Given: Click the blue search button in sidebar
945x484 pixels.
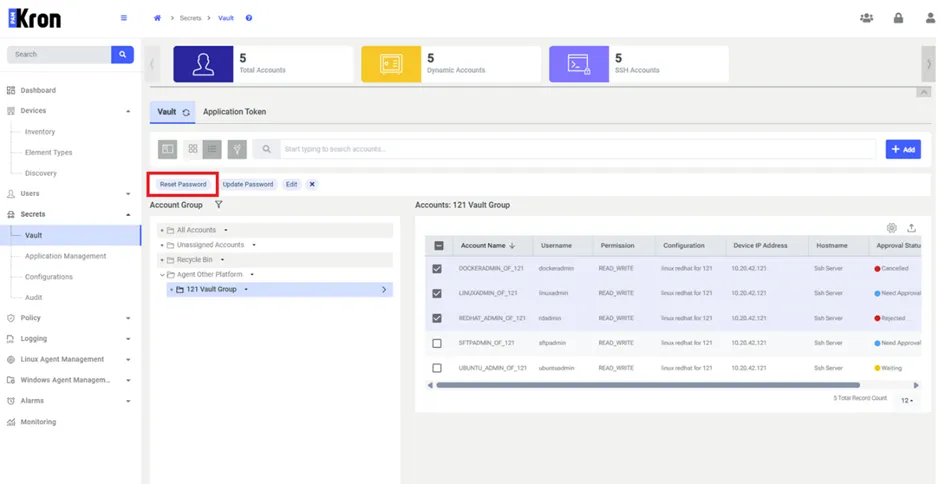Looking at the screenshot, I should point(122,54).
